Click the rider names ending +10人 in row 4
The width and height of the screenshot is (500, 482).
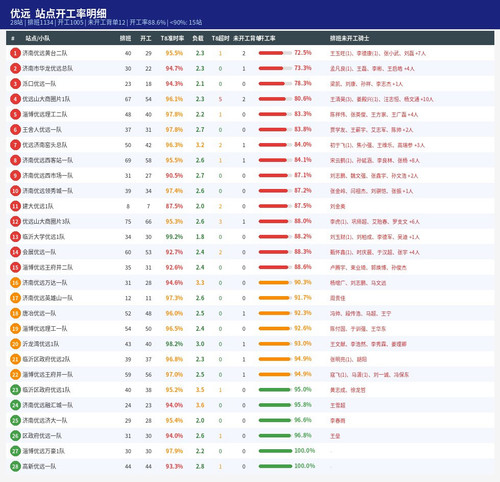pos(382,99)
